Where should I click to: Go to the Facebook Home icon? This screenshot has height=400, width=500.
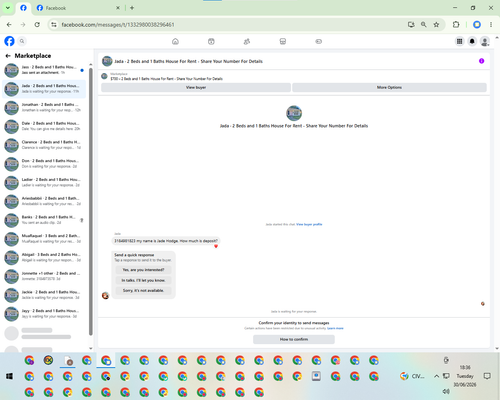click(x=175, y=41)
